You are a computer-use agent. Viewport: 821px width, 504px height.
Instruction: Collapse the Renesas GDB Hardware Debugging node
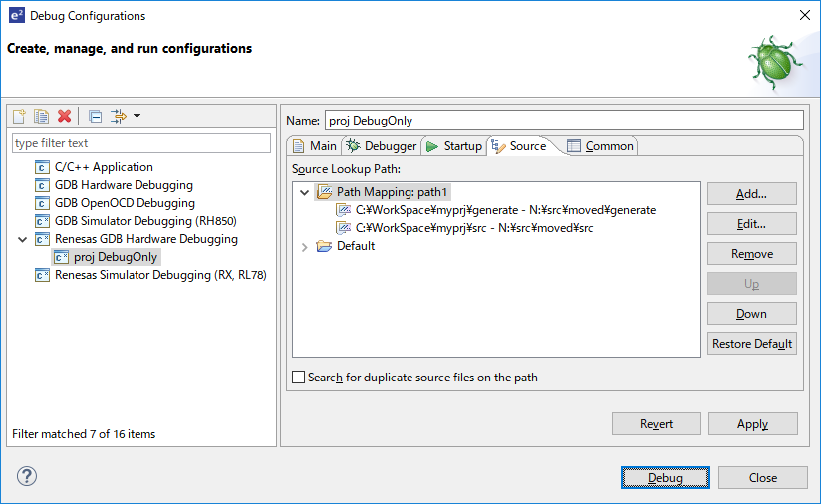click(22, 239)
